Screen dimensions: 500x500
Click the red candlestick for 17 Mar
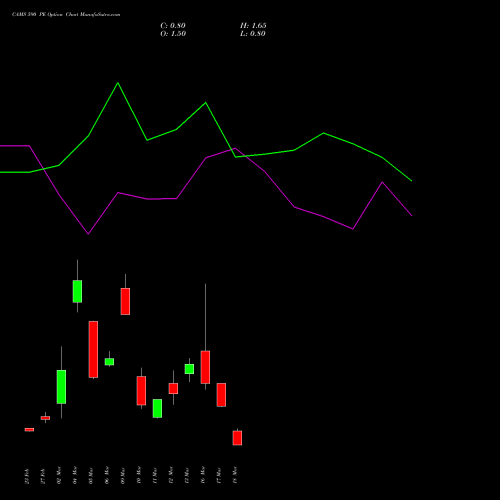221,395
